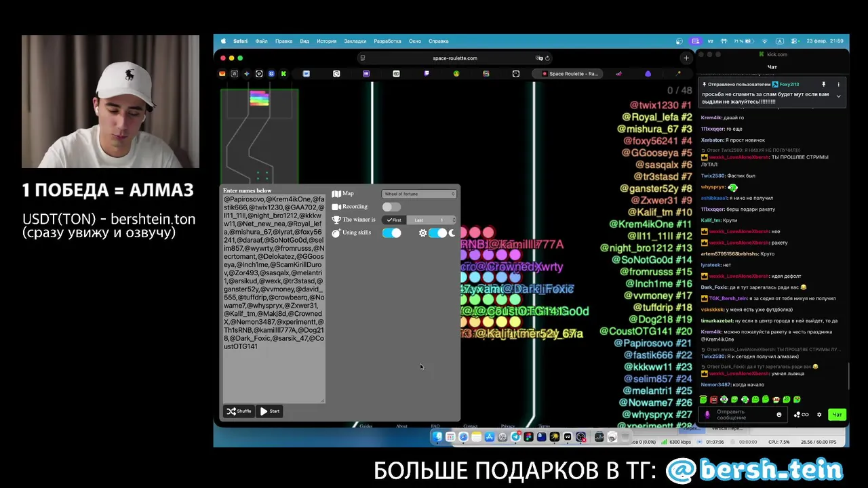Open the emoji picker in chat input

[779, 414]
